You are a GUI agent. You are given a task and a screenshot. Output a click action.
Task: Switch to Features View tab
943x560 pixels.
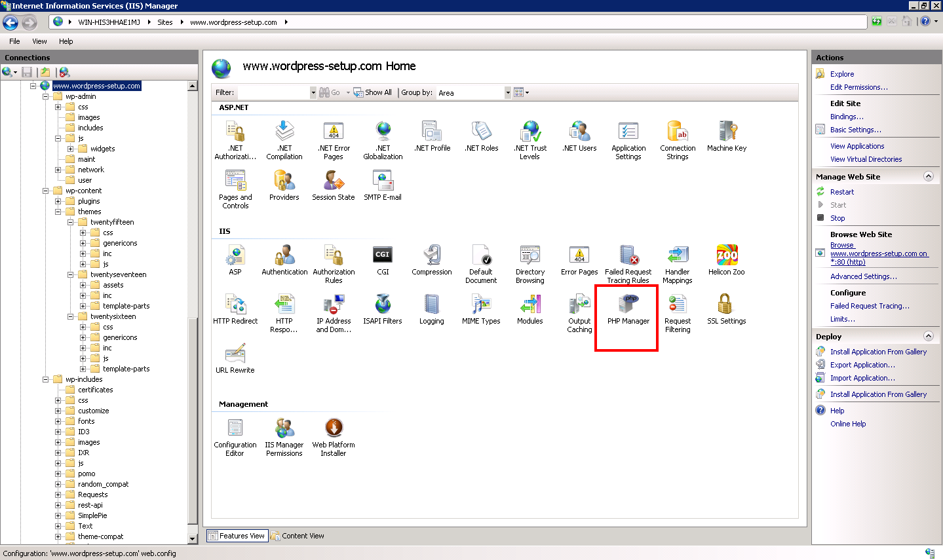click(237, 536)
